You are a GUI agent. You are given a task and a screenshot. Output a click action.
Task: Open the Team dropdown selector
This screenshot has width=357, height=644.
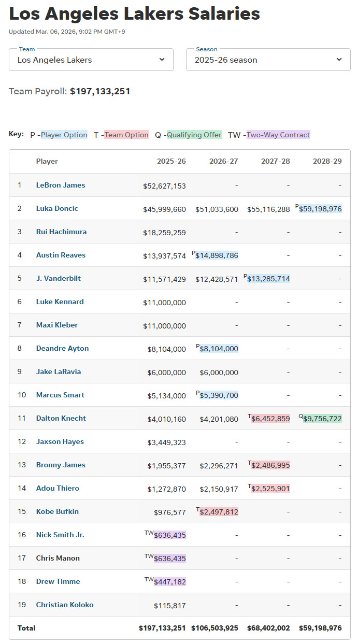tap(91, 60)
